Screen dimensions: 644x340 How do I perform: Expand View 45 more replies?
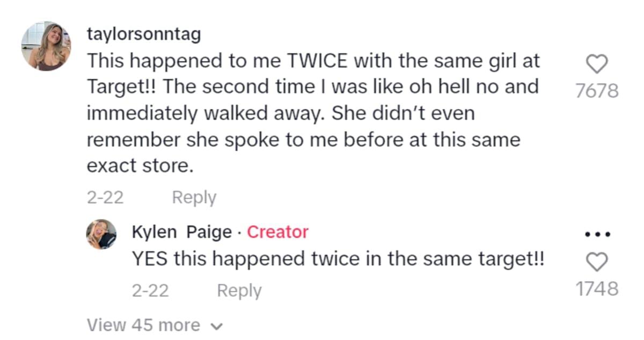pyautogui.click(x=143, y=325)
